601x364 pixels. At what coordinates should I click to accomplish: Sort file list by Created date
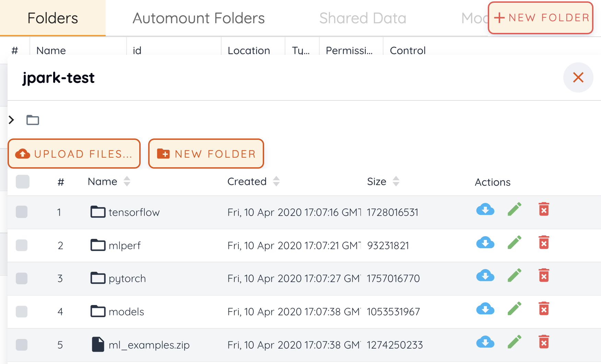(x=276, y=181)
